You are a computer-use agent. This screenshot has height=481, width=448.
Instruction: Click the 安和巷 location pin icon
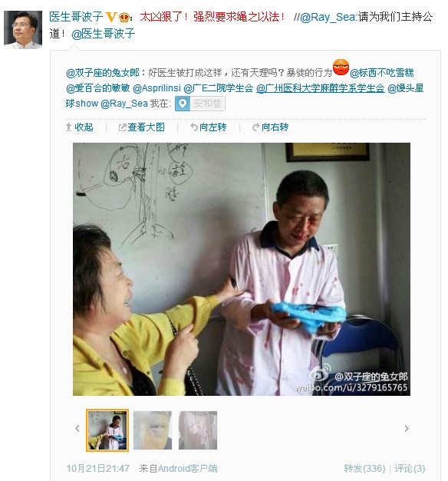[x=183, y=104]
